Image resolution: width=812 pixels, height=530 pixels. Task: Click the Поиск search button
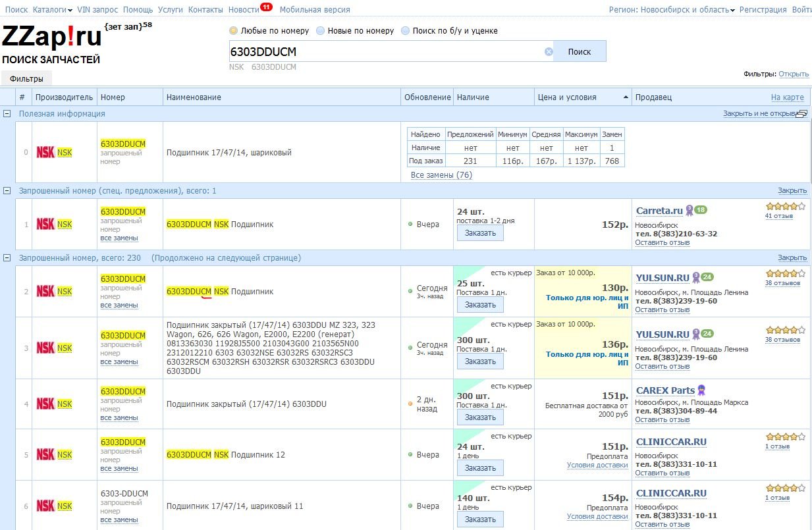[x=580, y=51]
